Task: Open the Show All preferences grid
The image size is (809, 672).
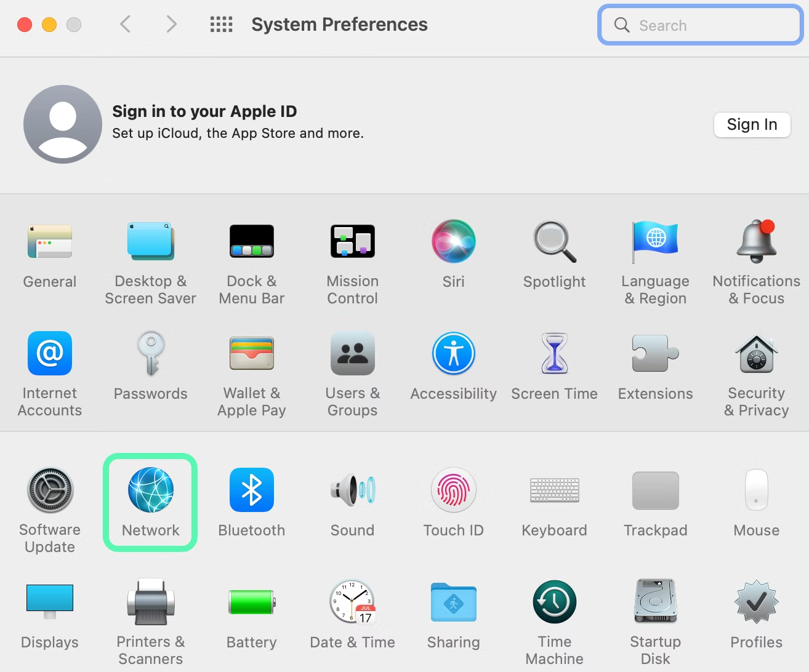Action: click(221, 24)
